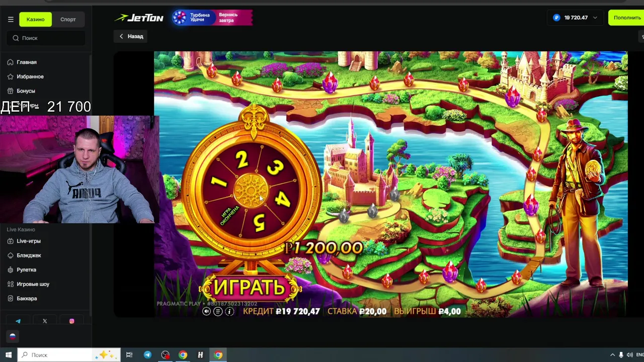Image resolution: width=644 pixels, height=362 pixels.
Task: Open the game menu with lines icon
Action: click(218, 312)
